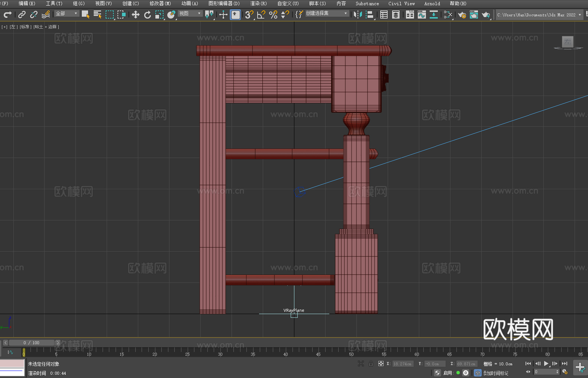Toggle Keyboard Shortcut Override button
This screenshot has width=588, height=378.
coord(235,14)
